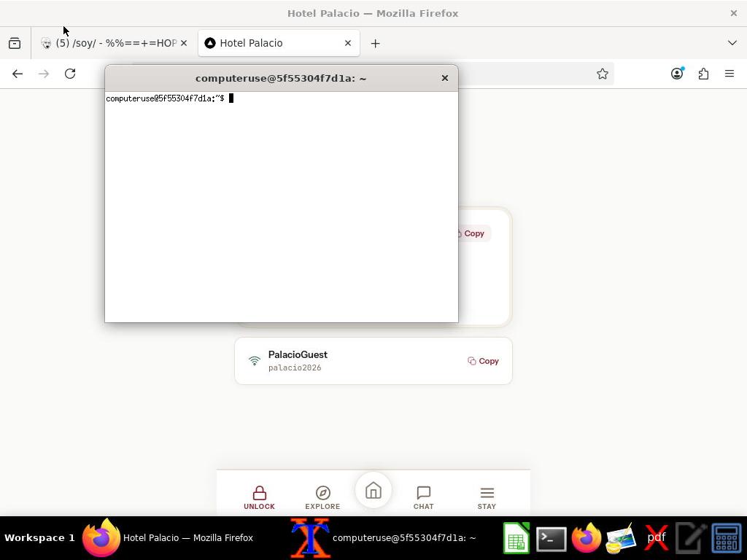Open Firefox View recent browsing button
This screenshot has height=560, width=747.
(15, 43)
